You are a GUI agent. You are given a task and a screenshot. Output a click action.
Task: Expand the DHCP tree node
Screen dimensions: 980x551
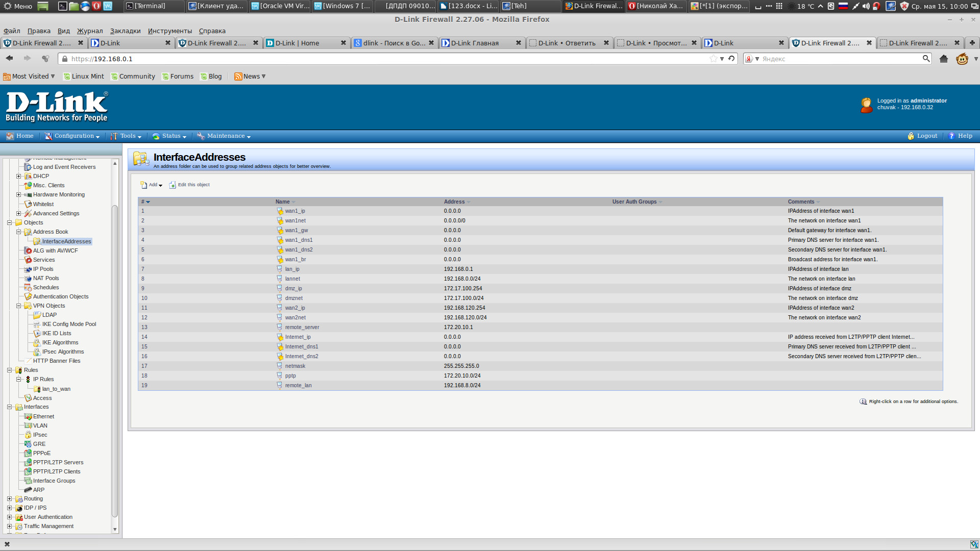tap(18, 177)
